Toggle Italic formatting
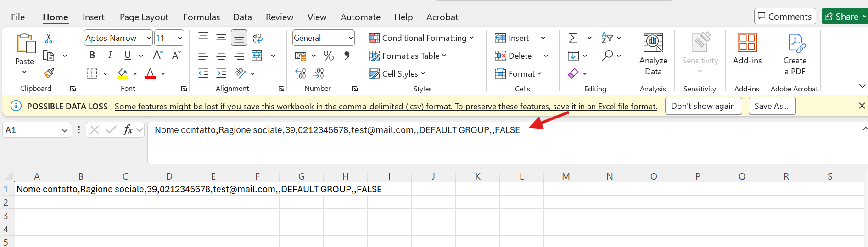Screen dimensions: 868x247 click(110, 56)
